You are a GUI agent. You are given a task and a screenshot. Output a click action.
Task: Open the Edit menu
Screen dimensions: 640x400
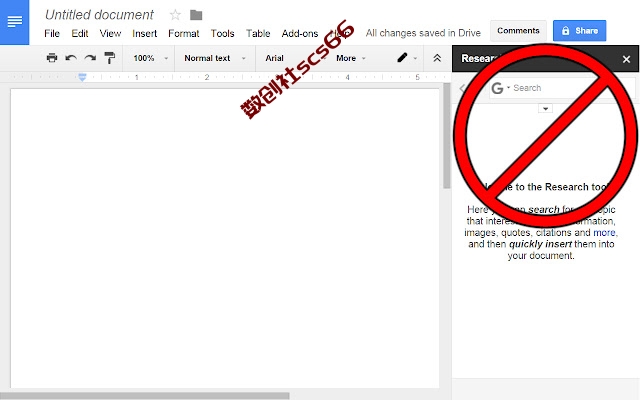click(80, 33)
